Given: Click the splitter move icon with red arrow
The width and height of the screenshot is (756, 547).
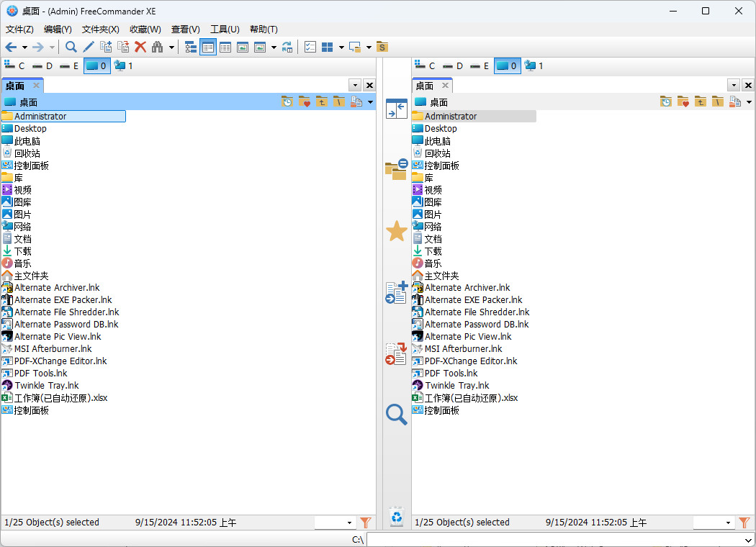Looking at the screenshot, I should [397, 353].
